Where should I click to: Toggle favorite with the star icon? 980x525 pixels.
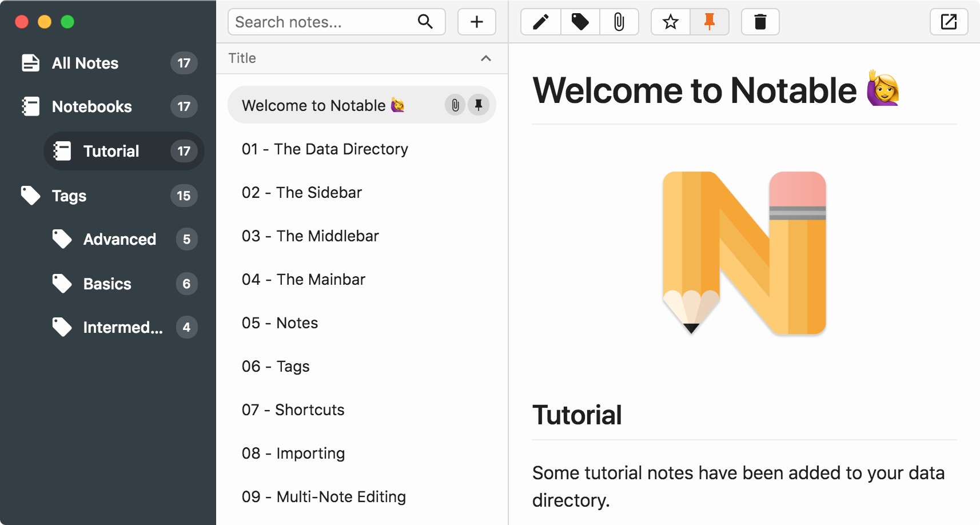[x=670, y=22]
